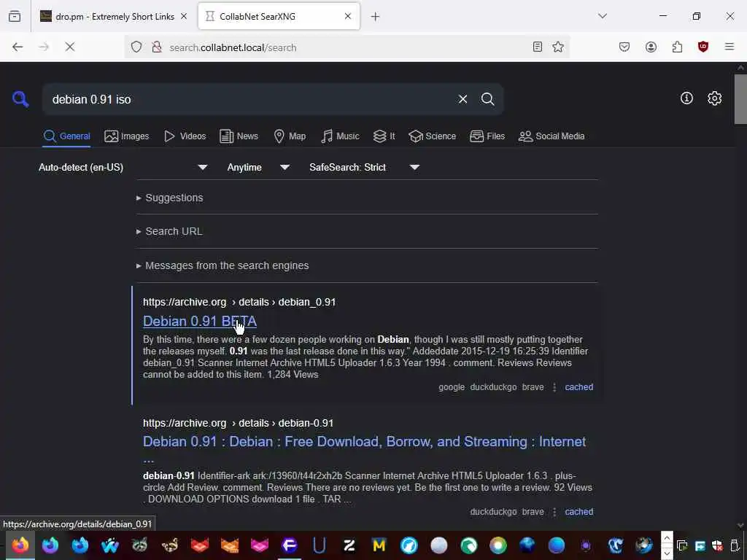Select the Videos search category
This screenshot has width=747, height=560.
pyautogui.click(x=185, y=136)
